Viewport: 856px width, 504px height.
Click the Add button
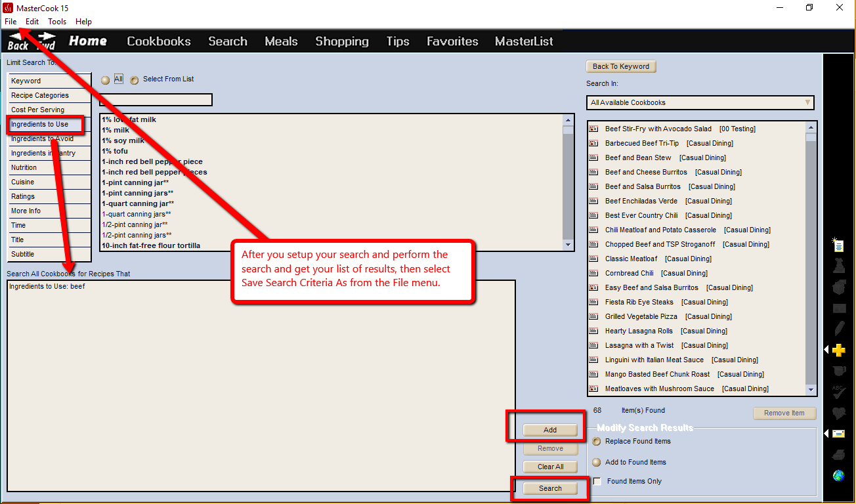550,430
